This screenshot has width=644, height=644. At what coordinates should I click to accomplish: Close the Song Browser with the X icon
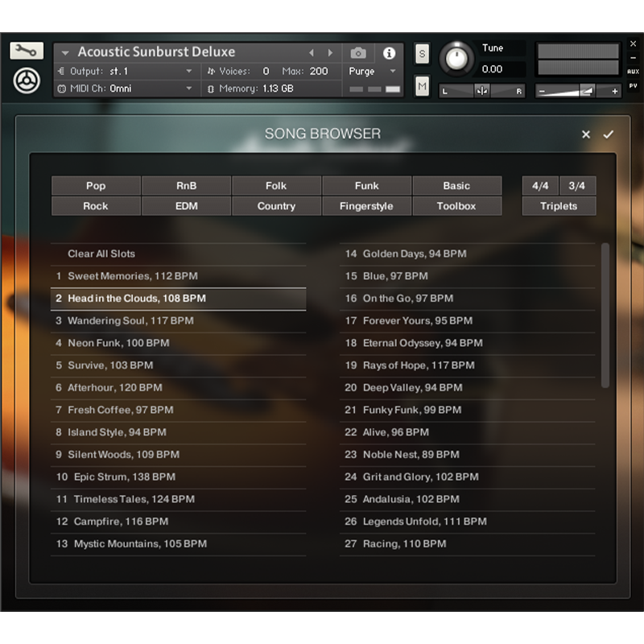tap(586, 134)
